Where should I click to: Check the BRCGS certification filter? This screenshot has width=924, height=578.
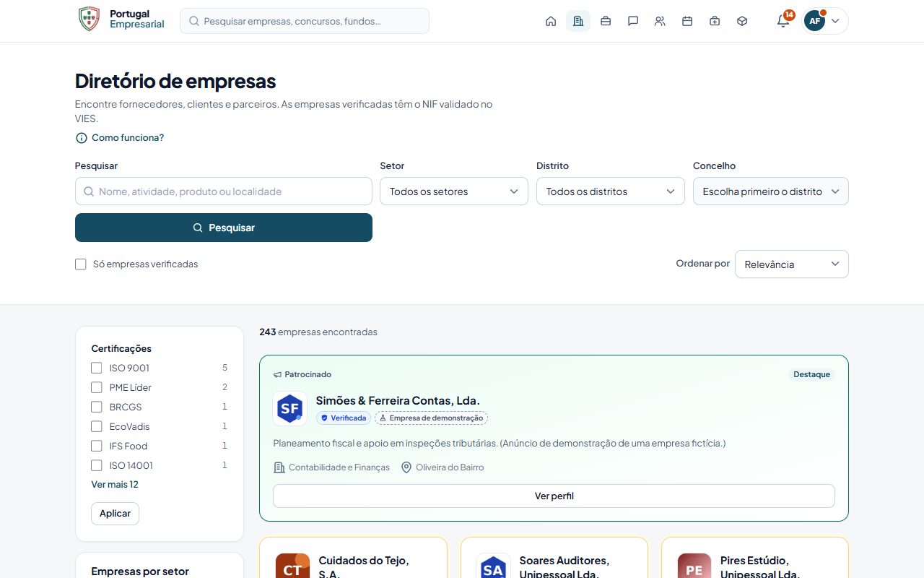click(96, 407)
